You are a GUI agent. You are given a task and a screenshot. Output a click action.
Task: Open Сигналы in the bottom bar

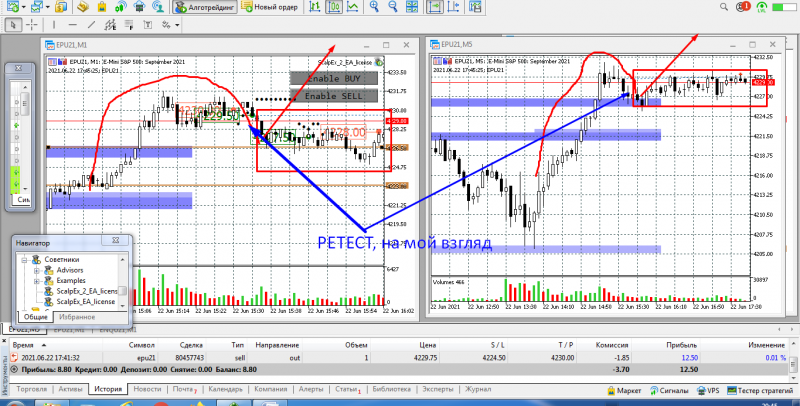(x=670, y=391)
